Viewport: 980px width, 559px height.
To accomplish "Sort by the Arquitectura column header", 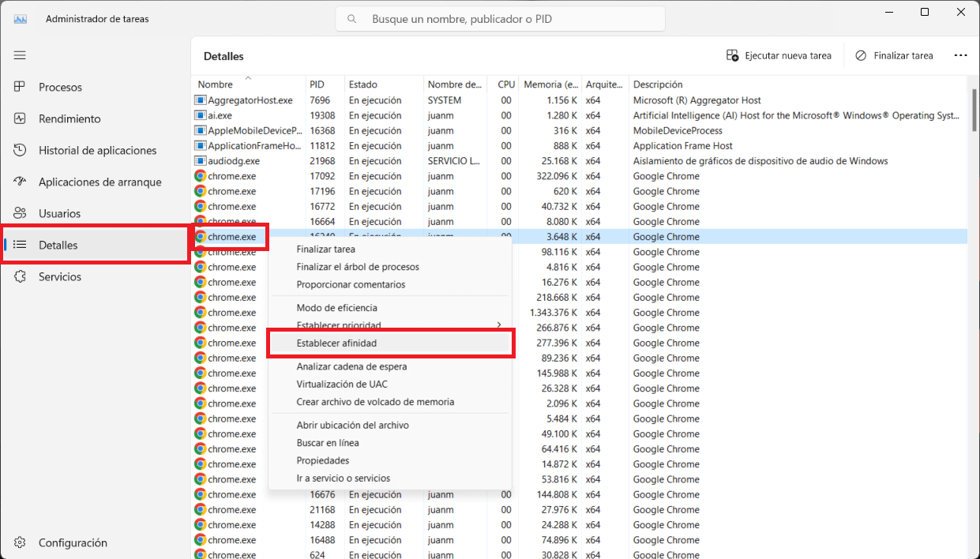I will 605,84.
